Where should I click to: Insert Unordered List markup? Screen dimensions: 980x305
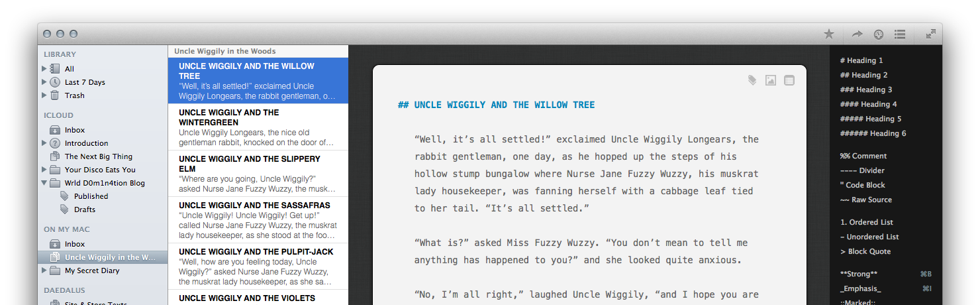click(x=869, y=237)
